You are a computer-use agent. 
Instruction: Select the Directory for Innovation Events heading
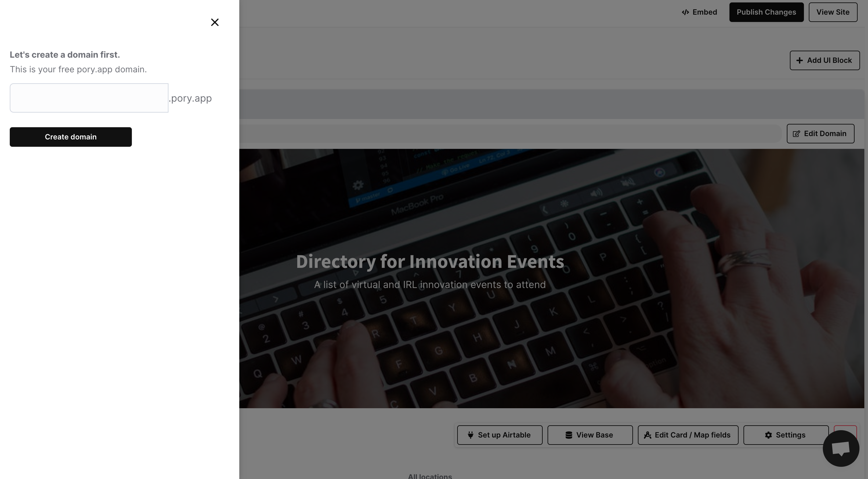[430, 261]
